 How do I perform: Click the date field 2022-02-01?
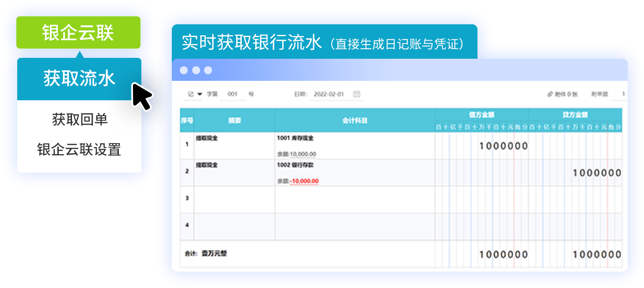coord(329,94)
